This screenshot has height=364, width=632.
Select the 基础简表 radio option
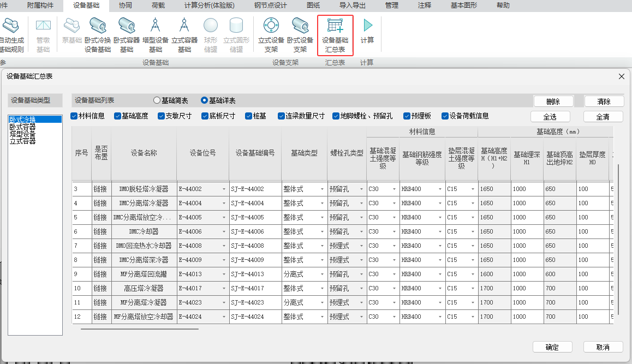click(x=157, y=100)
